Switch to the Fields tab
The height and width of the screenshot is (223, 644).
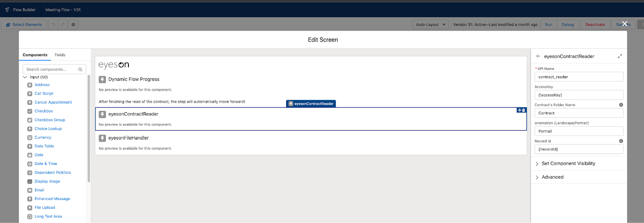[x=60, y=55]
